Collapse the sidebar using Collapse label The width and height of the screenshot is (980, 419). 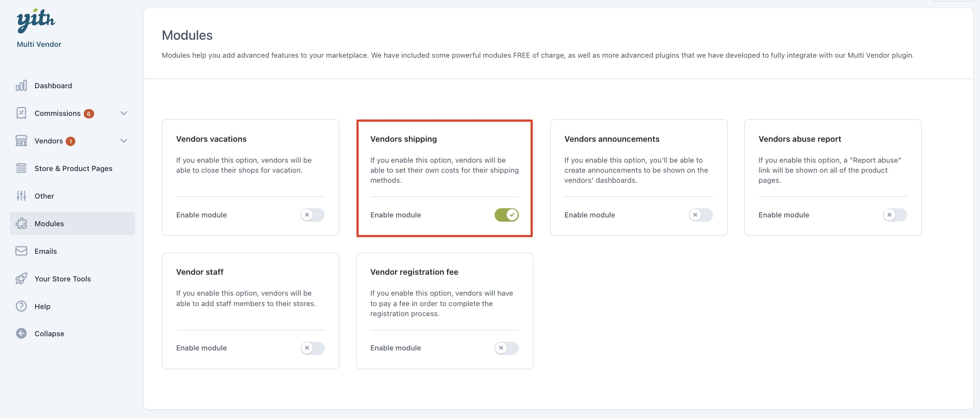49,334
